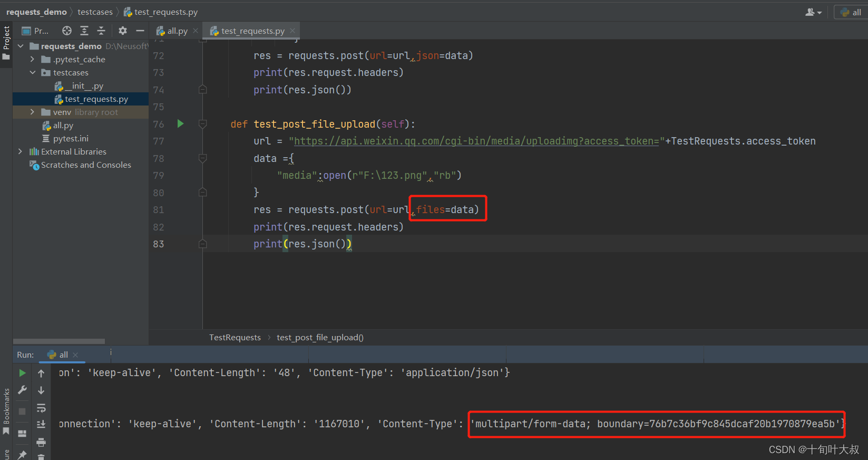The width and height of the screenshot is (868, 460).
Task: Select all.py in project tree
Action: click(58, 125)
